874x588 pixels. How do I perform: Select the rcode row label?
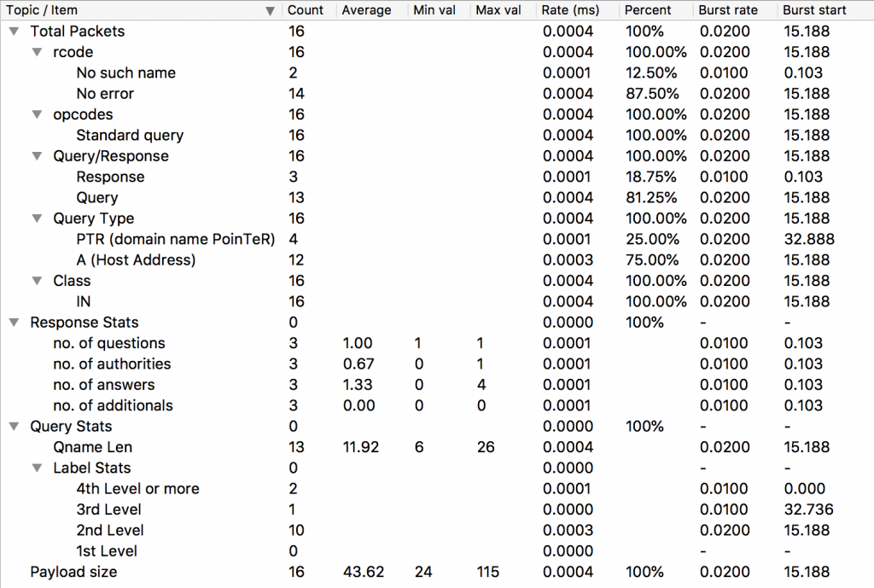(x=73, y=52)
